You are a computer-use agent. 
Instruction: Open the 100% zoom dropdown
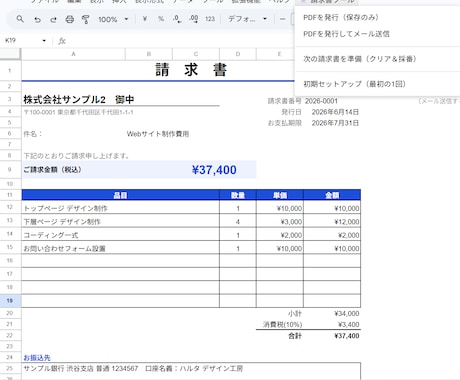113,19
